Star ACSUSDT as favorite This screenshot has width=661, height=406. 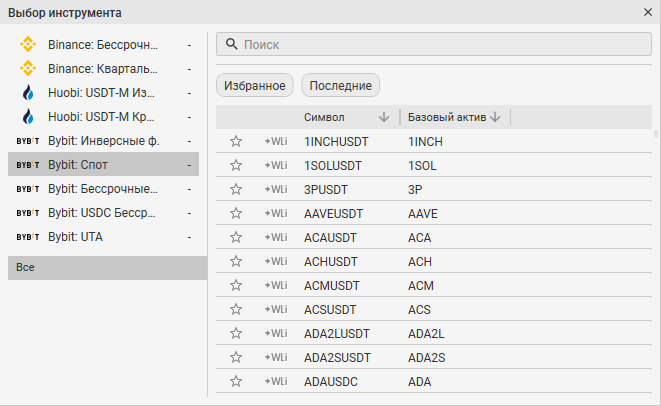click(236, 309)
